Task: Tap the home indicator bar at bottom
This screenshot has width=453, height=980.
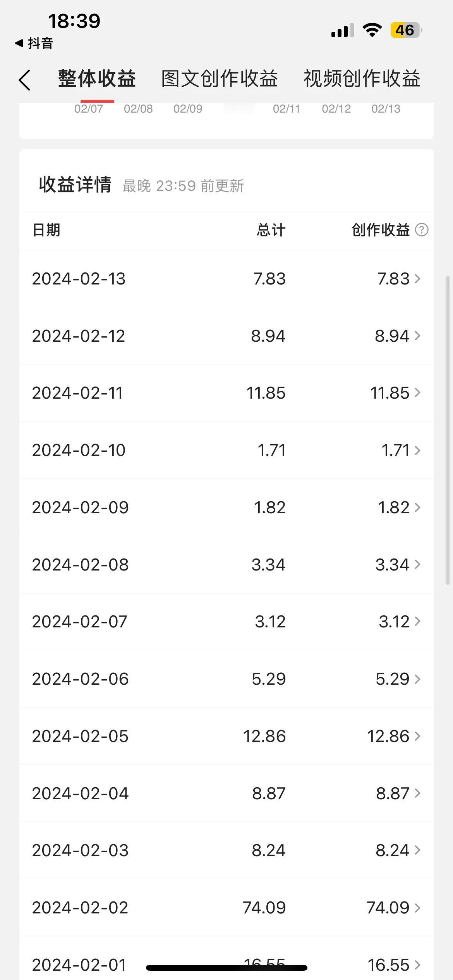Action: (x=226, y=968)
